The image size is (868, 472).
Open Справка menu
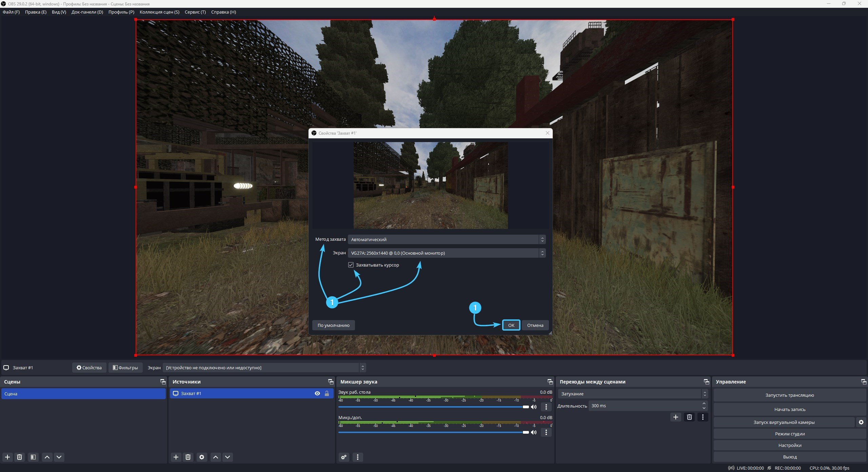(223, 12)
